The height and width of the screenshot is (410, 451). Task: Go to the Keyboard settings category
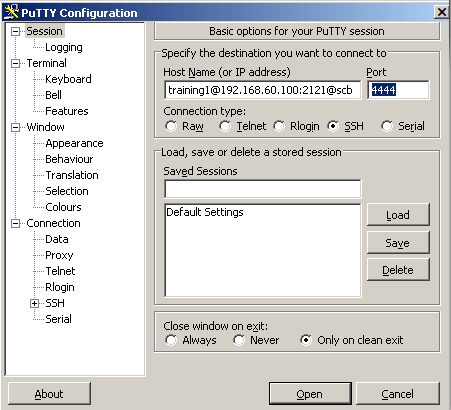68,79
